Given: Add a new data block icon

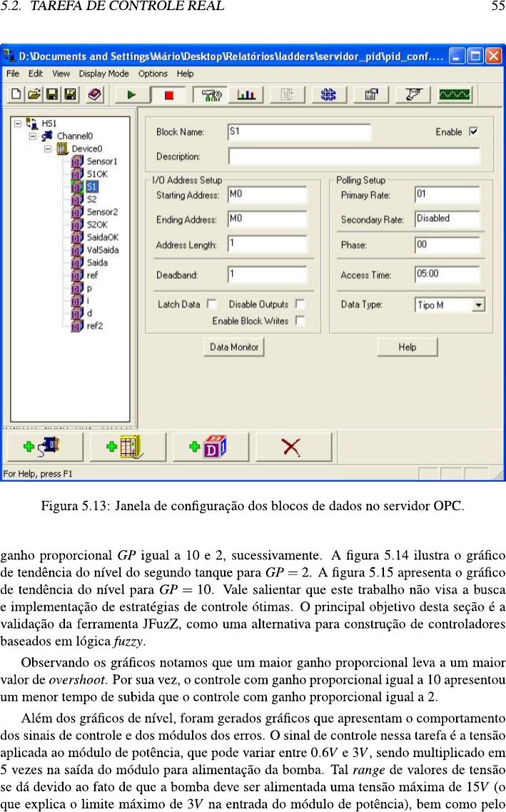Looking at the screenshot, I should point(209,446).
